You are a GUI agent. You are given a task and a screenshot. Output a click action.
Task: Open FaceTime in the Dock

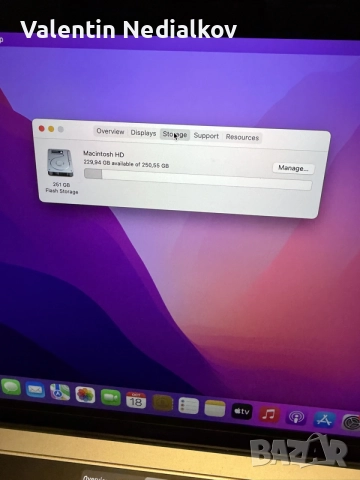111,398
